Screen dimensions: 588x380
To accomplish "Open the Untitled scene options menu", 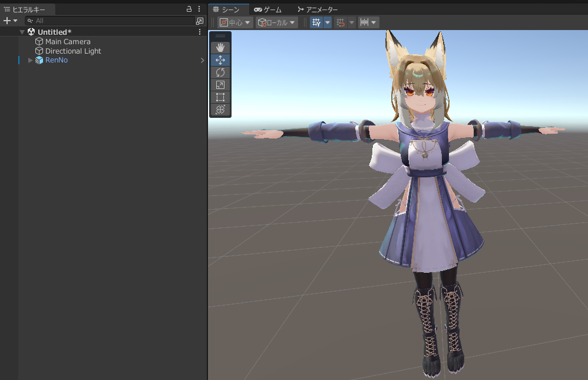I will tap(199, 32).
